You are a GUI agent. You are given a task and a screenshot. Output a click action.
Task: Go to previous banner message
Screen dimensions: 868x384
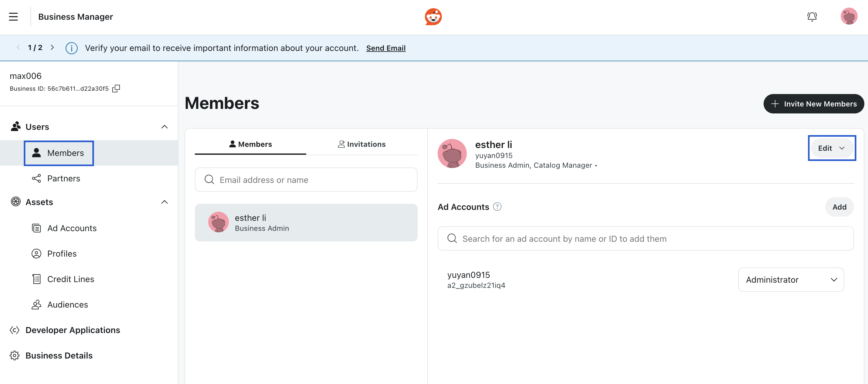point(18,48)
